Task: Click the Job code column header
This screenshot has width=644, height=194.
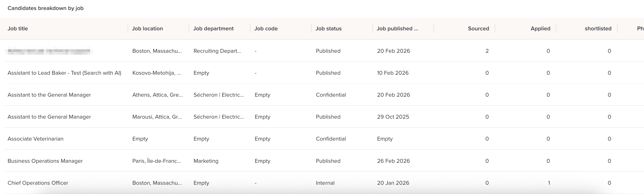Action: 266,29
